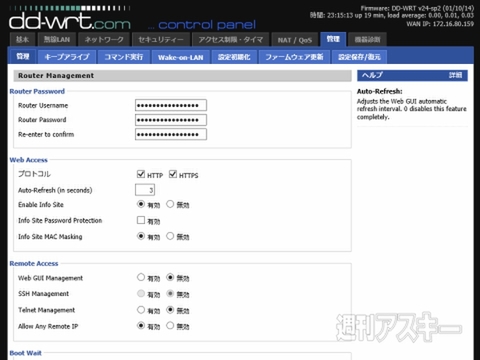Click the Router Management section header

182,76
